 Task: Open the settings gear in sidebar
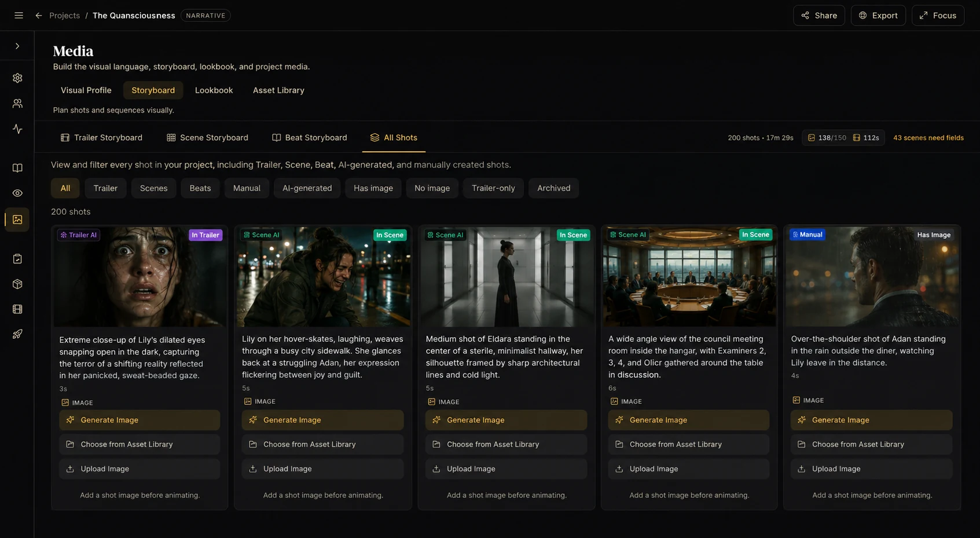pos(17,78)
